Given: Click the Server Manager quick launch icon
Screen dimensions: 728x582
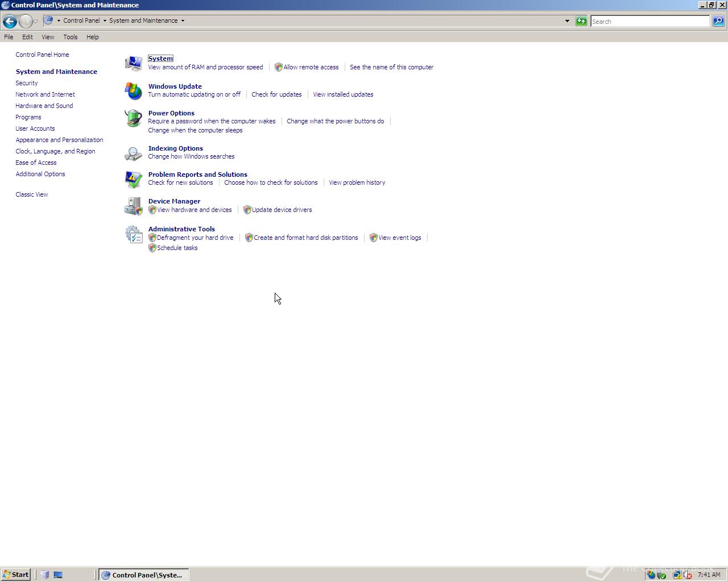Looking at the screenshot, I should point(45,575).
